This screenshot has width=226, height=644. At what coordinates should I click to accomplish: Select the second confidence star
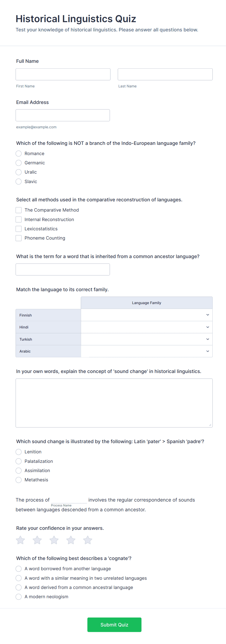click(x=37, y=540)
